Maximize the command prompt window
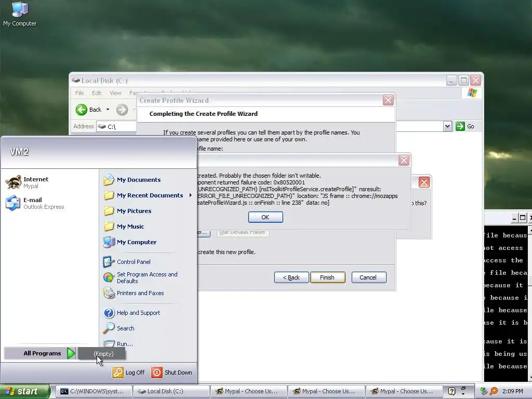 pos(523,218)
